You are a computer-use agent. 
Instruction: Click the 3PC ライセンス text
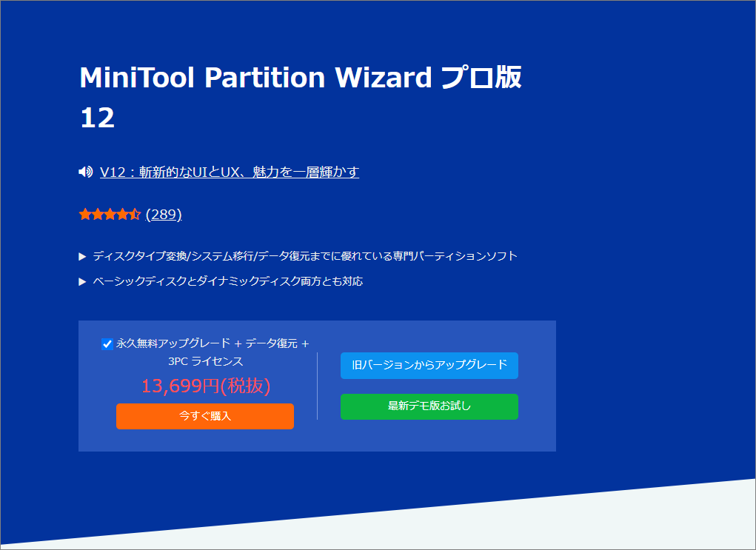(205, 361)
